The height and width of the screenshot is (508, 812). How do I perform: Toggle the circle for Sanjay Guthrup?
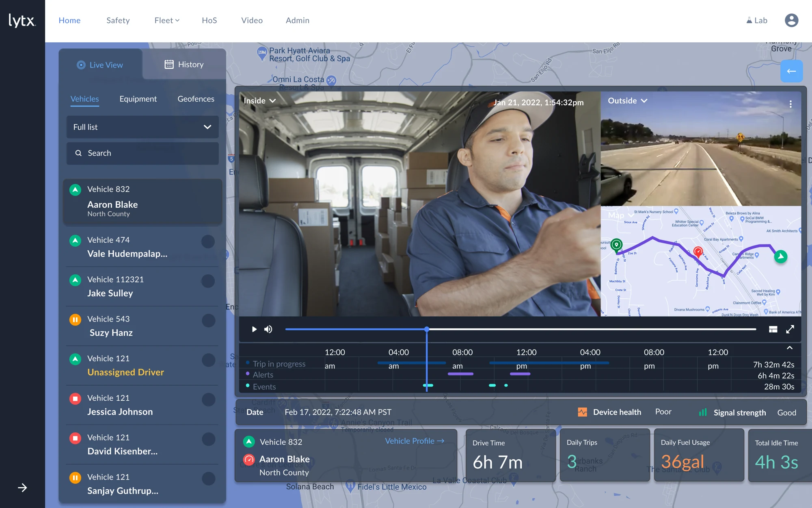coord(208,479)
